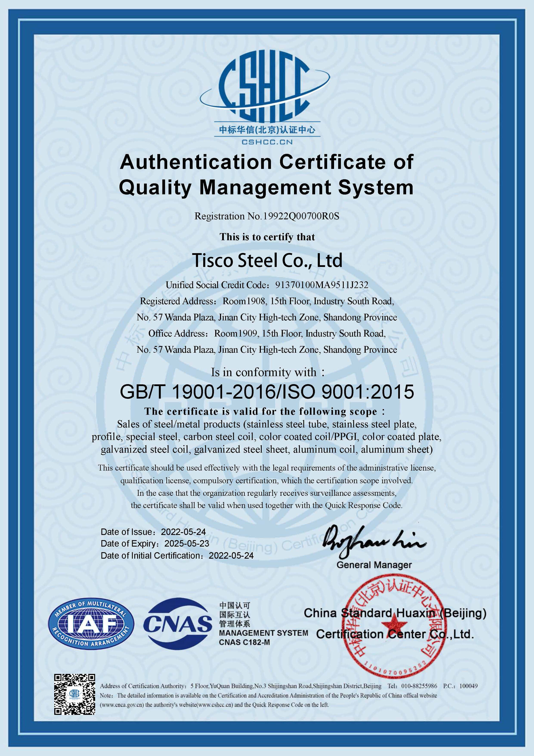
Task: Click 'Address of Certification Authority' line
Action: click(x=241, y=686)
